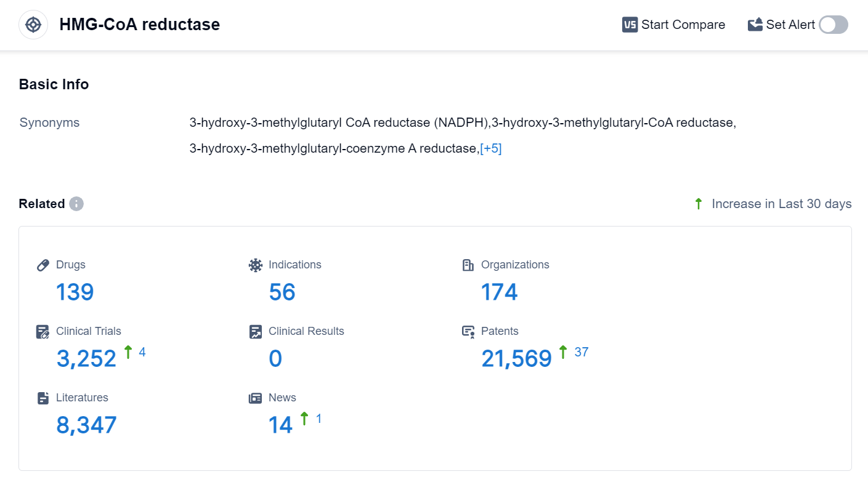Click the info icon next to Related
Image resolution: width=868 pixels, height=482 pixels.
pos(76,204)
